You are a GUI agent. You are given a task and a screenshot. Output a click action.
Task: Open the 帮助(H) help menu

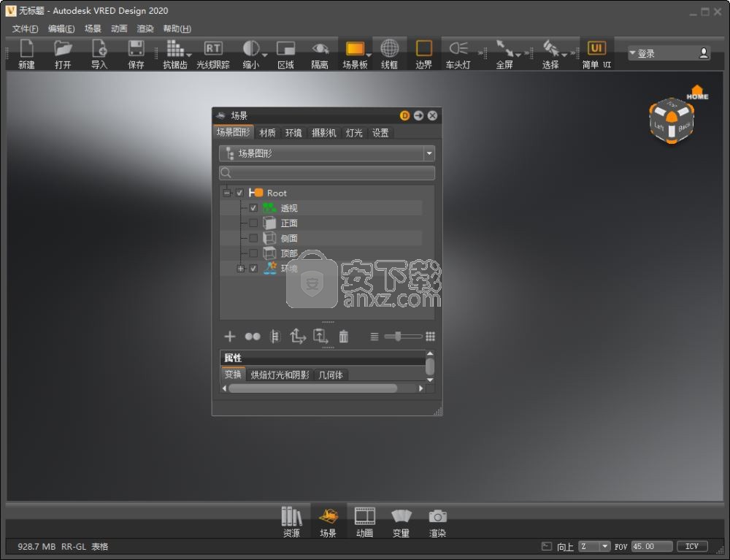pyautogui.click(x=177, y=29)
